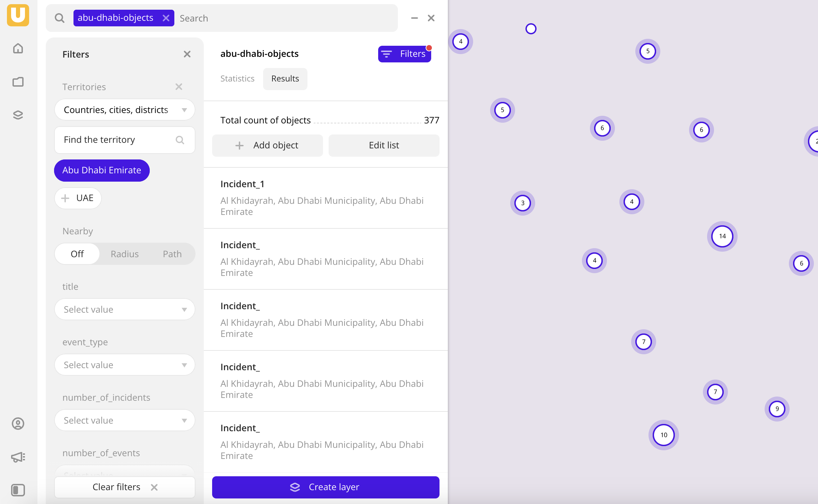
Task: Click the search/magnifier icon in toolbar
Action: (59, 18)
